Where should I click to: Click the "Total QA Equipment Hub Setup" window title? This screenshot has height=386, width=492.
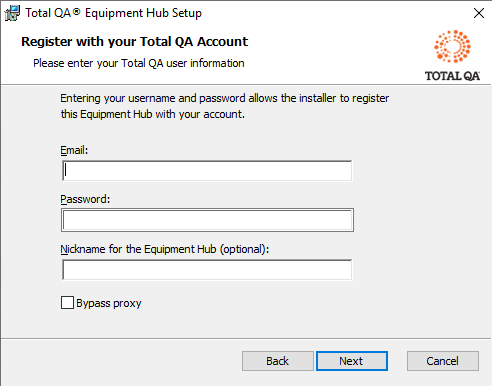[x=113, y=13]
